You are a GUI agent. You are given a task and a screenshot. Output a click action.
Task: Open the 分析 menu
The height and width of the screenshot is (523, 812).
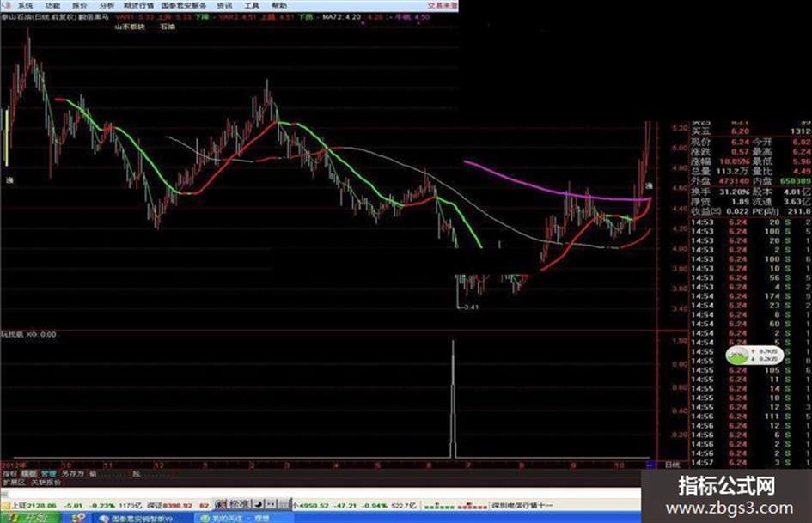point(107,6)
